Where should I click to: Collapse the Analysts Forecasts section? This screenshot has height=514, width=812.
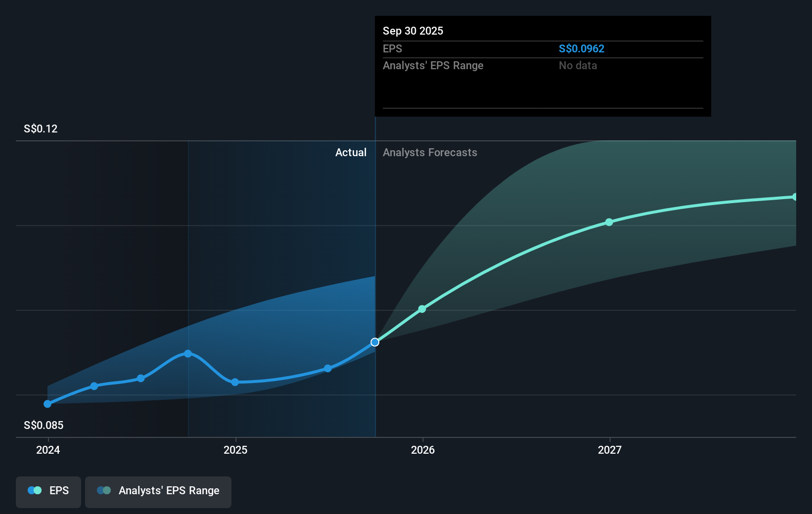point(430,152)
